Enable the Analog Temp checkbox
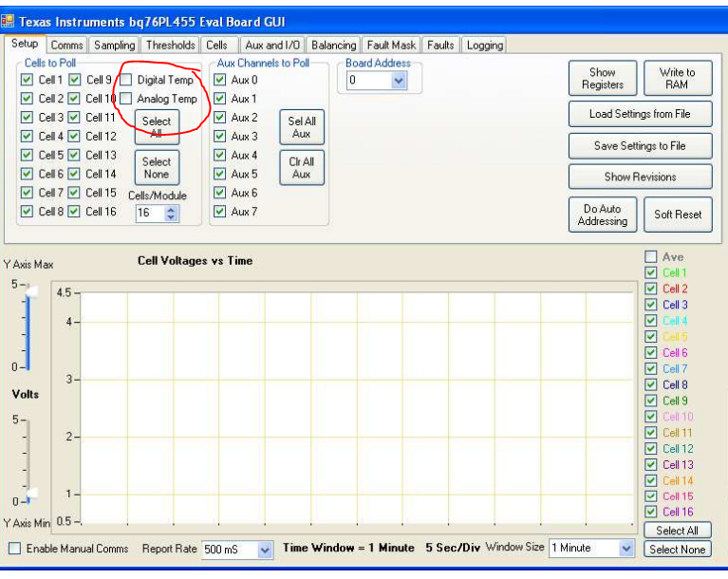This screenshot has width=728, height=579. click(x=126, y=99)
